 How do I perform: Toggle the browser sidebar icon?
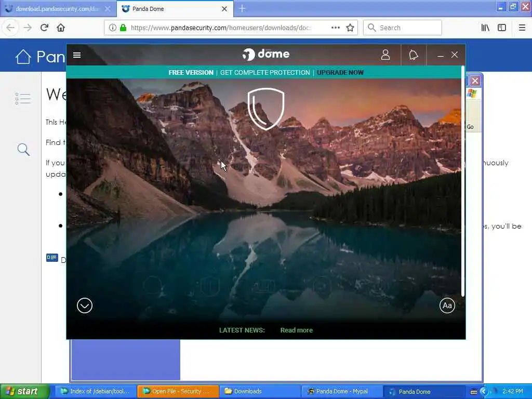[x=502, y=28]
